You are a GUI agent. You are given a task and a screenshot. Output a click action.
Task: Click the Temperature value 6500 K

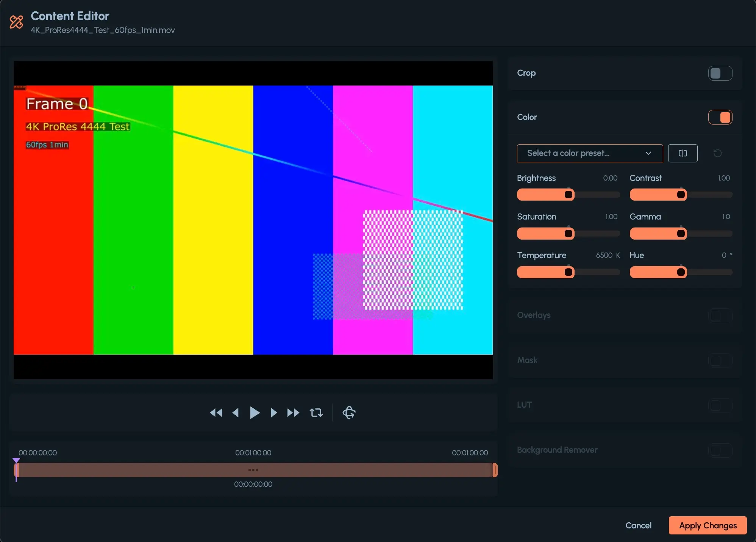pos(608,255)
